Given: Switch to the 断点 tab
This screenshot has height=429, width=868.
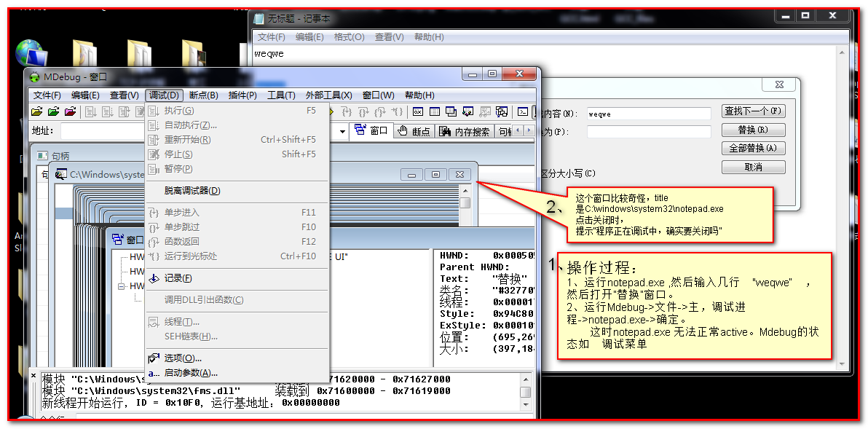Looking at the screenshot, I should 414,131.
